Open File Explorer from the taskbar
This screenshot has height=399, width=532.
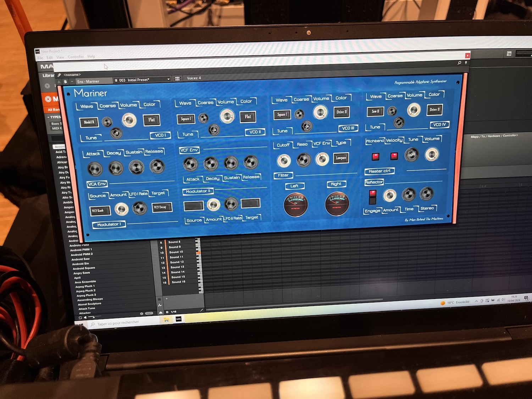[x=166, y=320]
